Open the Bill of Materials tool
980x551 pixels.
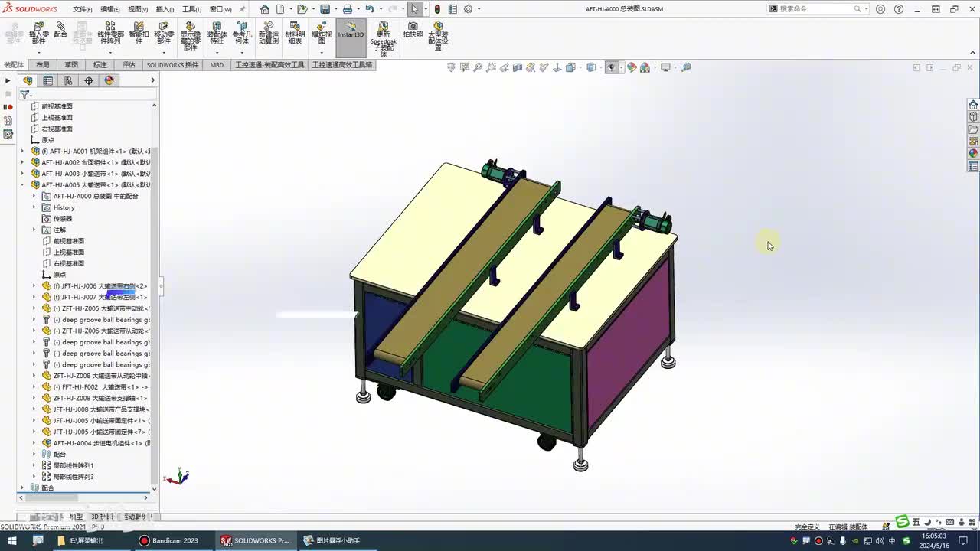point(295,34)
